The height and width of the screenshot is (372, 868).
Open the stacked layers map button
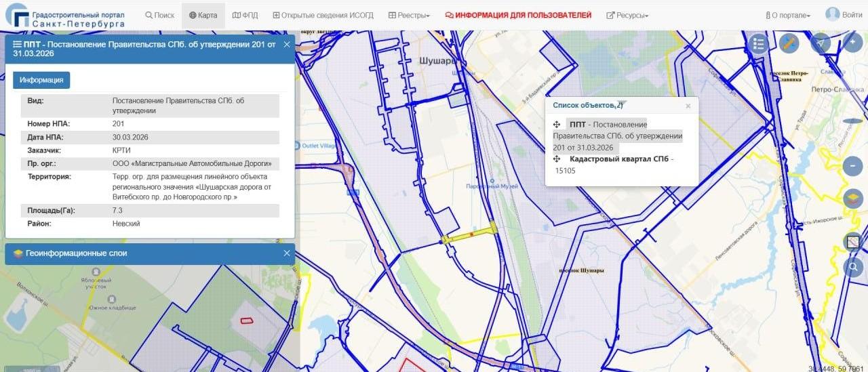coord(852,199)
